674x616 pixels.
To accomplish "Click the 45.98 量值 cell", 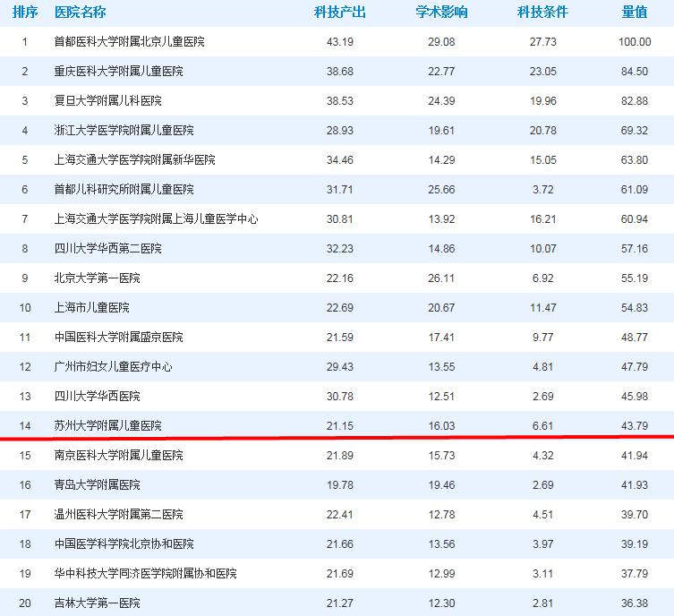I will [635, 397].
